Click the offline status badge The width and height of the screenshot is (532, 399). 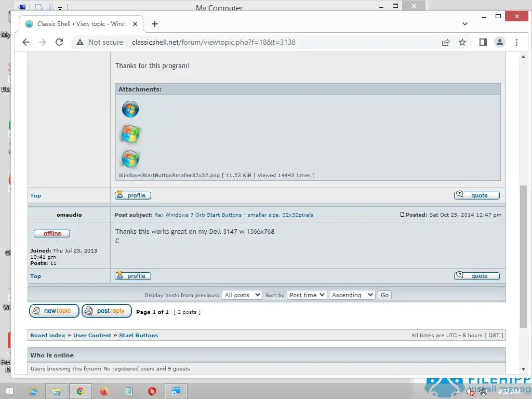coord(52,233)
